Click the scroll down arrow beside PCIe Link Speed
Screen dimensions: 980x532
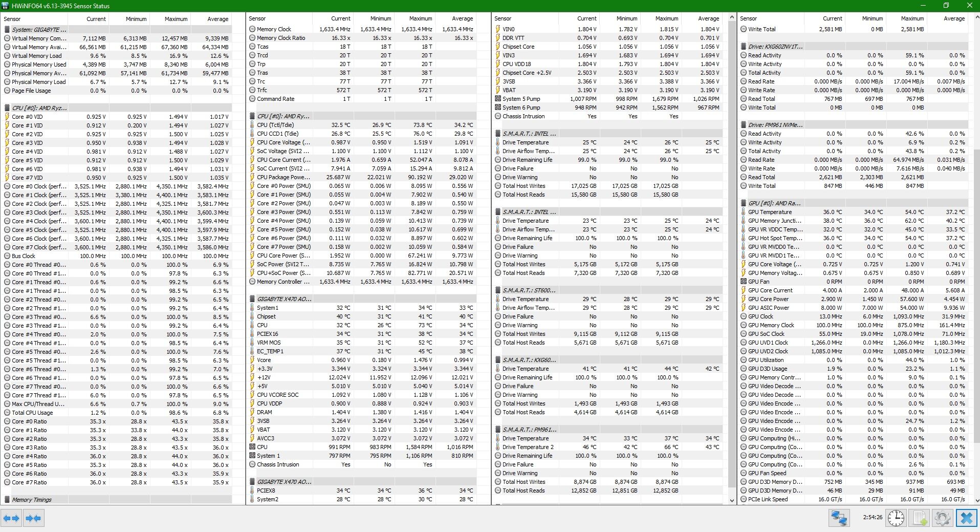[x=976, y=501]
